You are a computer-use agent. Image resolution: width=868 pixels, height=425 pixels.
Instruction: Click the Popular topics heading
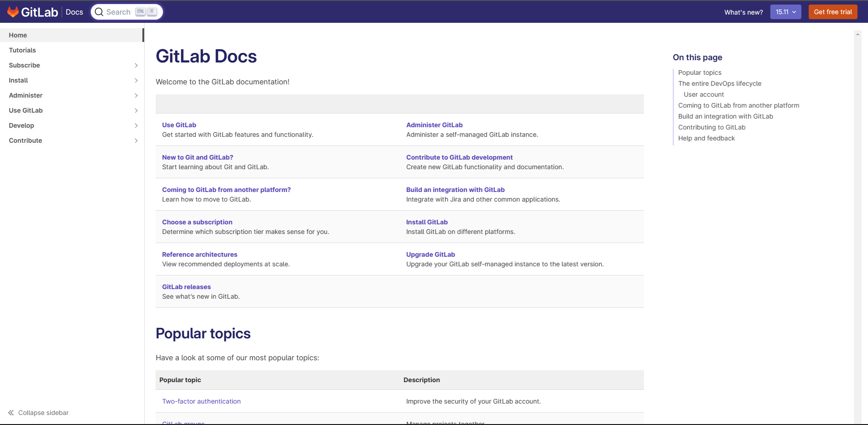[x=203, y=333]
